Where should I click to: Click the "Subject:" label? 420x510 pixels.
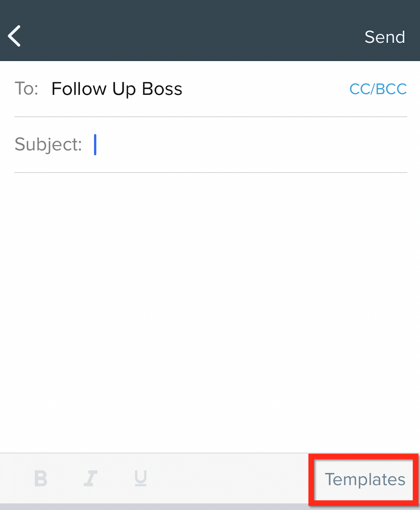click(48, 144)
